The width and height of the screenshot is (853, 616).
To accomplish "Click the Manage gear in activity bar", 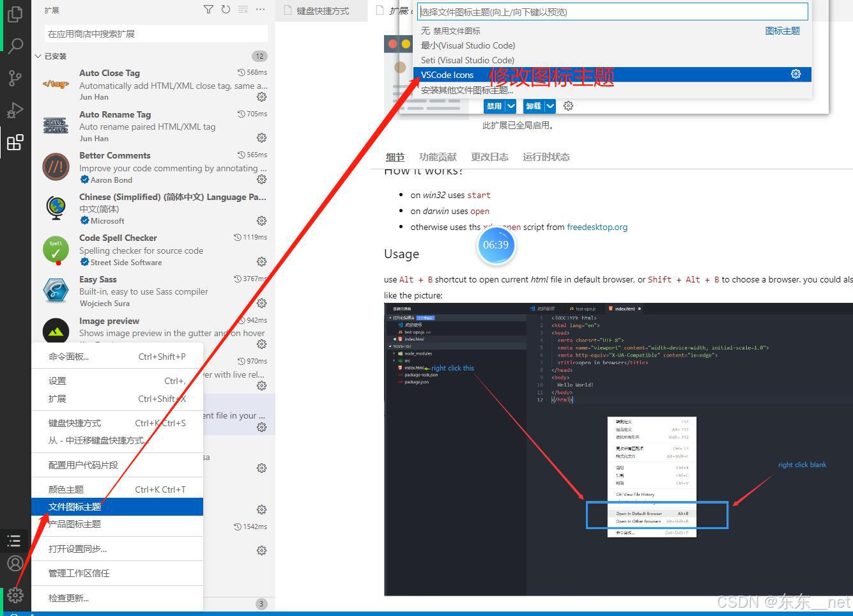I will pyautogui.click(x=15, y=595).
